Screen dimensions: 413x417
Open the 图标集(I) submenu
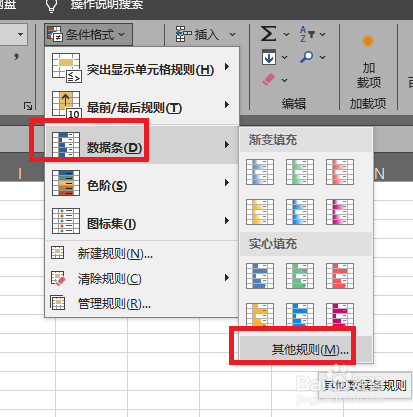click(142, 221)
